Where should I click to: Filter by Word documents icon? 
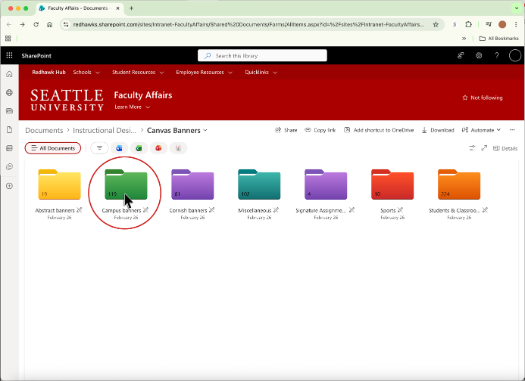tap(119, 148)
